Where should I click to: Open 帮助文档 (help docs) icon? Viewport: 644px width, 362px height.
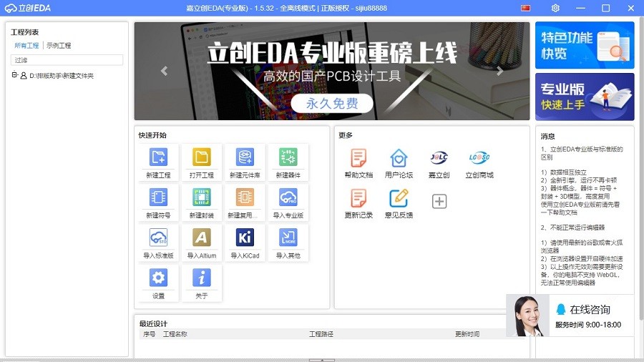pos(358,158)
